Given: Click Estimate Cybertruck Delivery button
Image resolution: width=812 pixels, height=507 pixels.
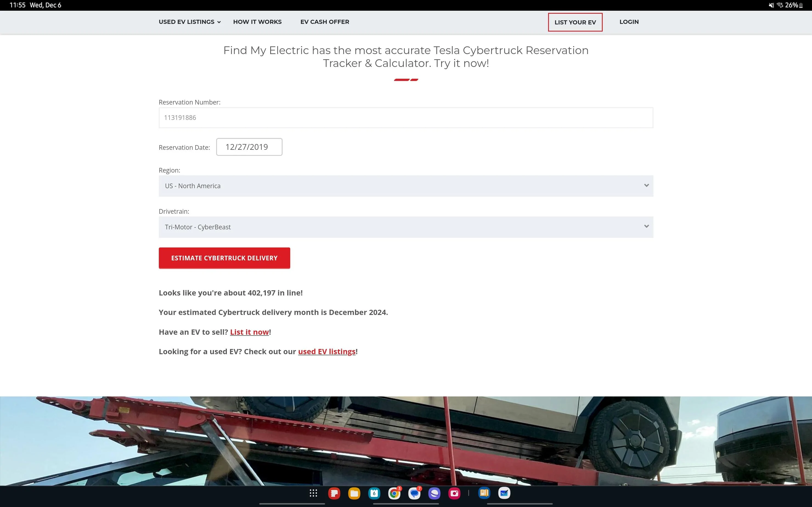Looking at the screenshot, I should tap(224, 258).
